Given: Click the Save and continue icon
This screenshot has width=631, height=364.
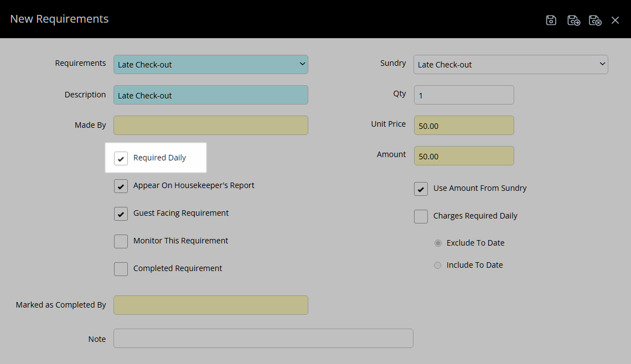Looking at the screenshot, I should pos(573,20).
